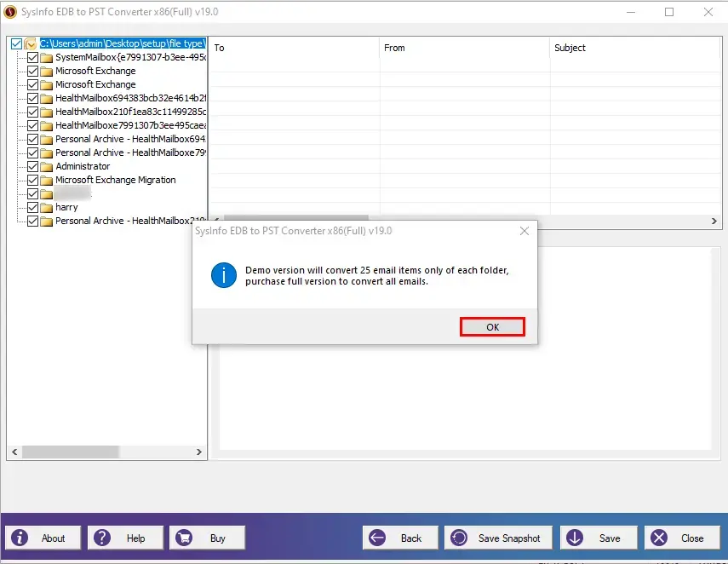Screen dimensions: 728x564
Task: Click the Help question mark icon
Action: (102, 538)
